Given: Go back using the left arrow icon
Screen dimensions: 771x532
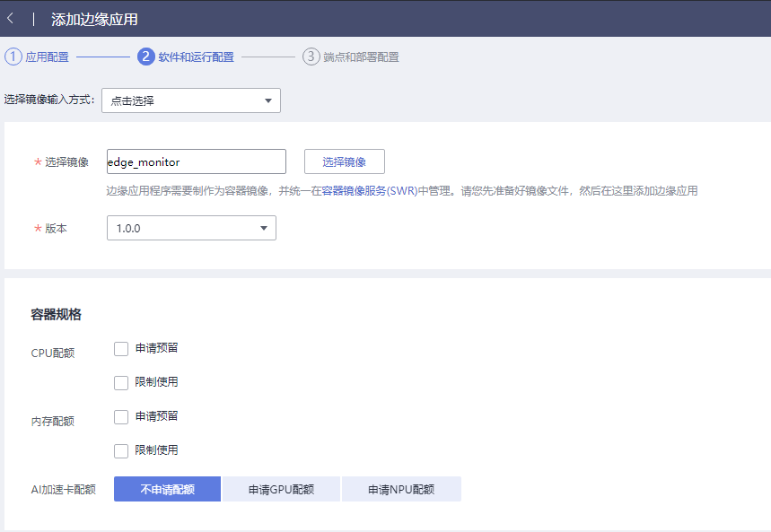Looking at the screenshot, I should click(11, 19).
